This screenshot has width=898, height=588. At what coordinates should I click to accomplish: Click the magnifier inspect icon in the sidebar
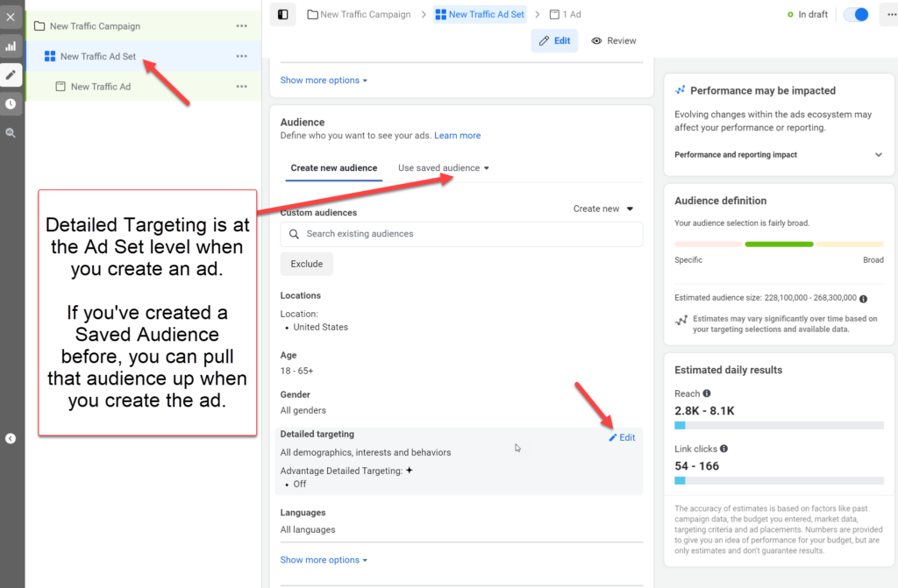pyautogui.click(x=11, y=133)
